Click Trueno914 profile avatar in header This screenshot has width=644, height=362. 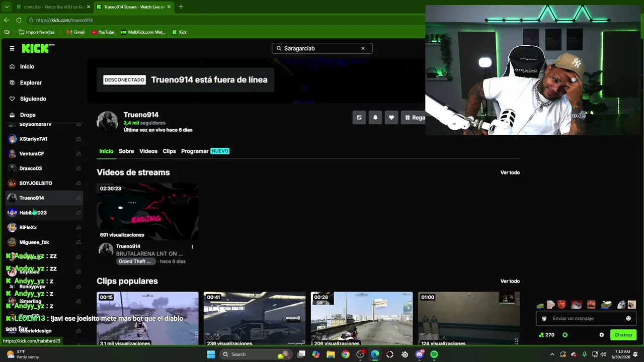coord(107,122)
